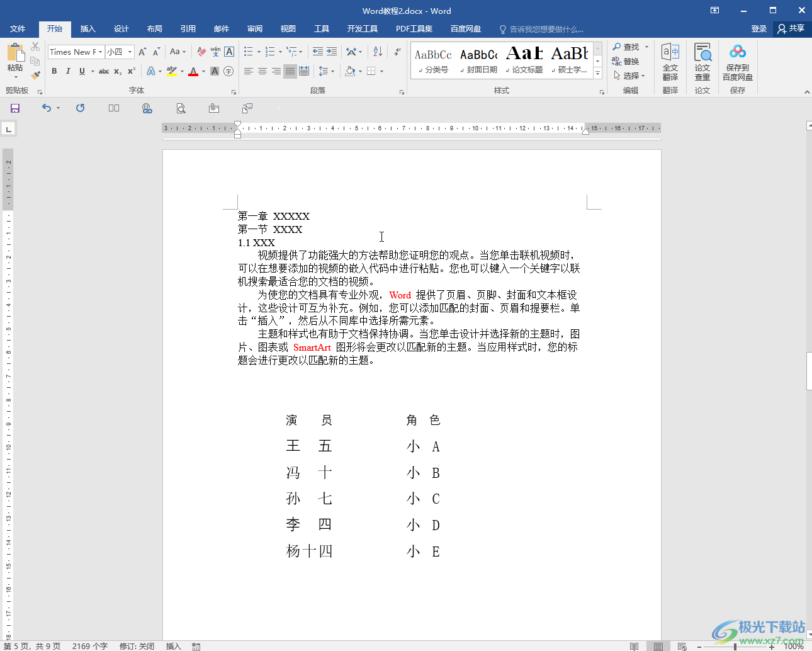The height and width of the screenshot is (651, 812).
Task: Switch to the PDF工具集 tab
Action: pos(414,29)
